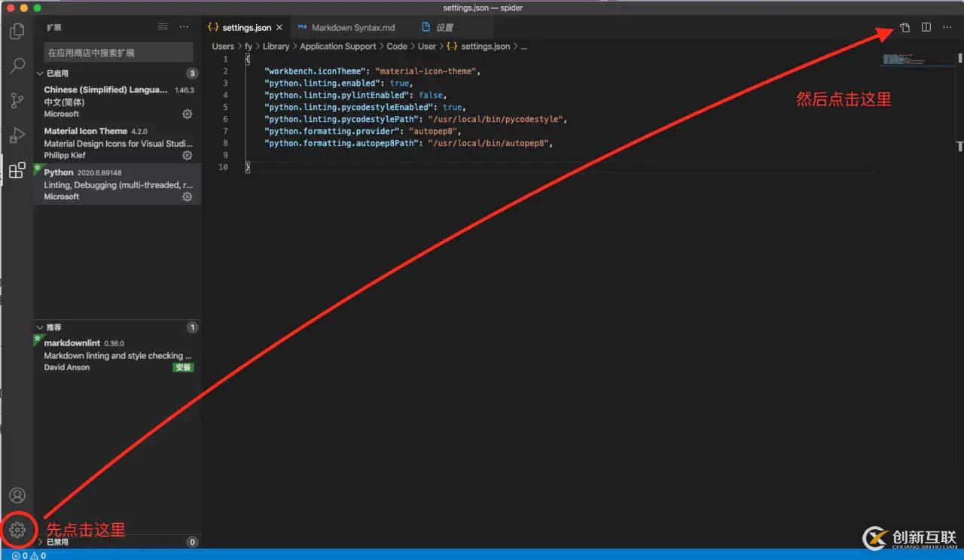This screenshot has width=964, height=560.
Task: Open the Python extension manage gear
Action: tap(188, 196)
